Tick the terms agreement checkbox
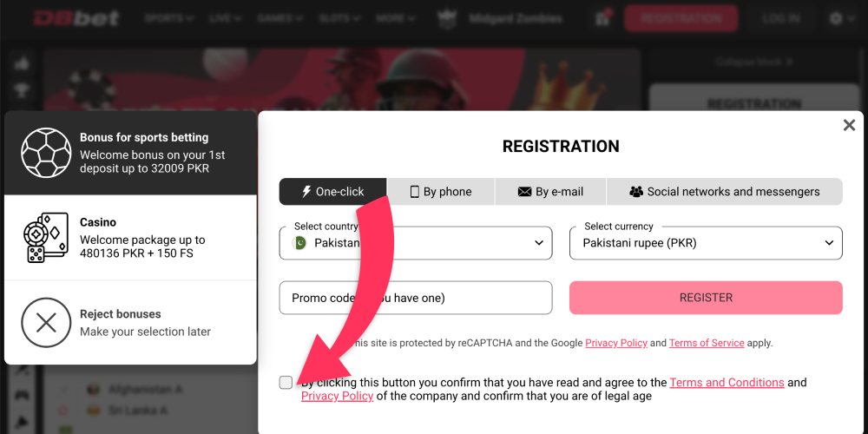The height and width of the screenshot is (434, 868). click(x=286, y=383)
